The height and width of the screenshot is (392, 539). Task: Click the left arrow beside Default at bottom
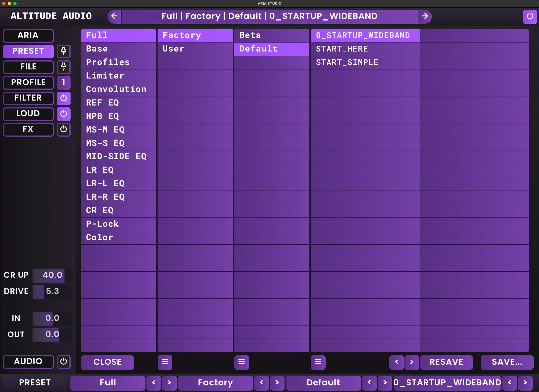pos(369,383)
